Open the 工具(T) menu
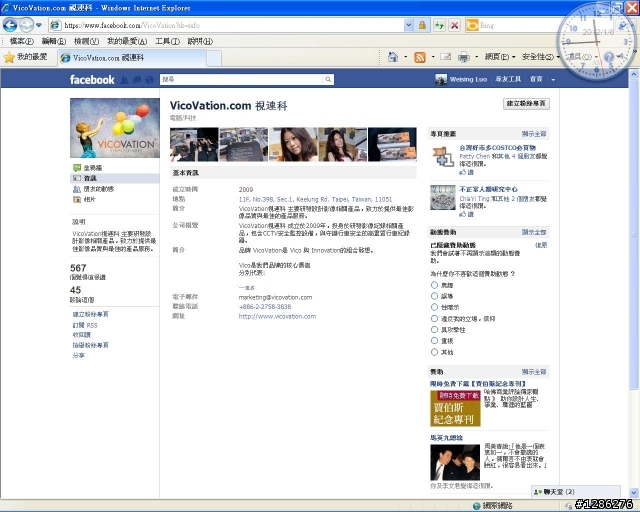This screenshot has width=640, height=512. pyautogui.click(x=167, y=41)
